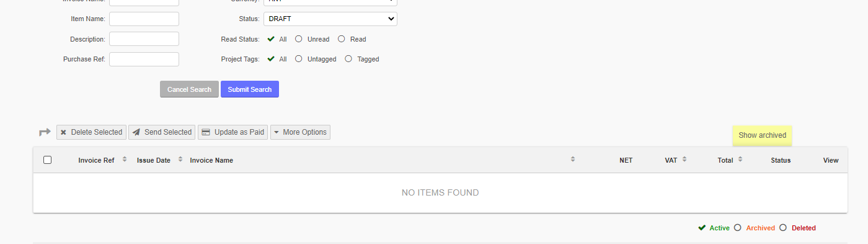Viewport: 868px width, 244px height.
Task: Sort by Invoice Ref arrows icon
Action: 125,160
